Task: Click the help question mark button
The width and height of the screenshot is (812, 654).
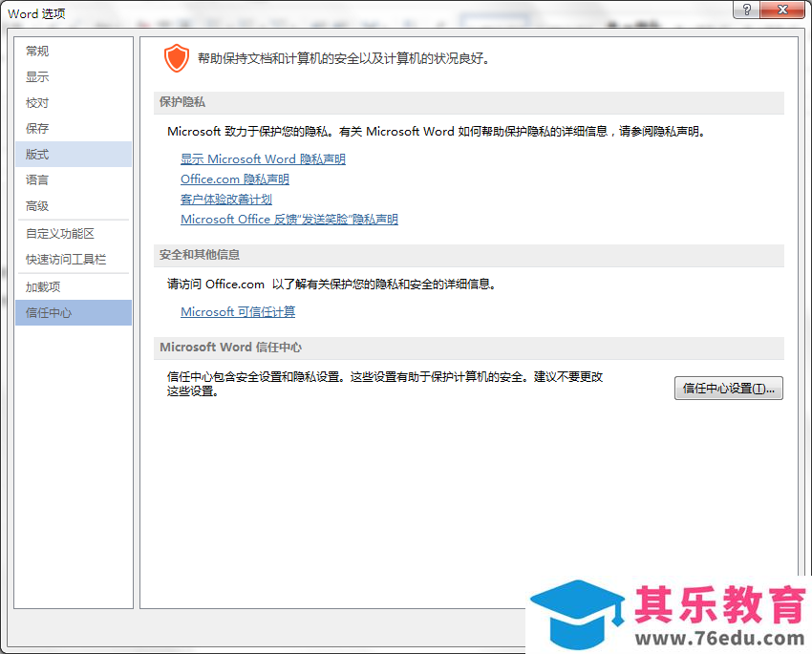Action: 746,10
